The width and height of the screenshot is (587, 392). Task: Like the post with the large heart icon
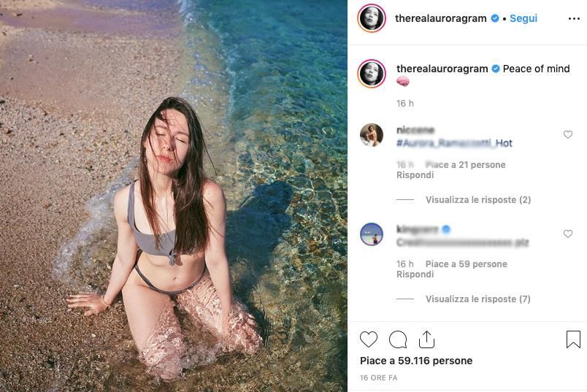[x=369, y=339]
